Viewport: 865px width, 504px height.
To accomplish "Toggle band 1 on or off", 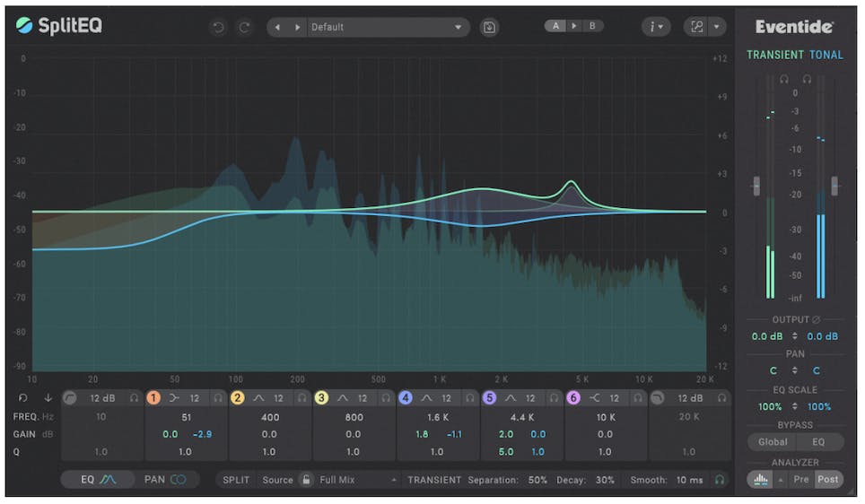I will pos(153,398).
